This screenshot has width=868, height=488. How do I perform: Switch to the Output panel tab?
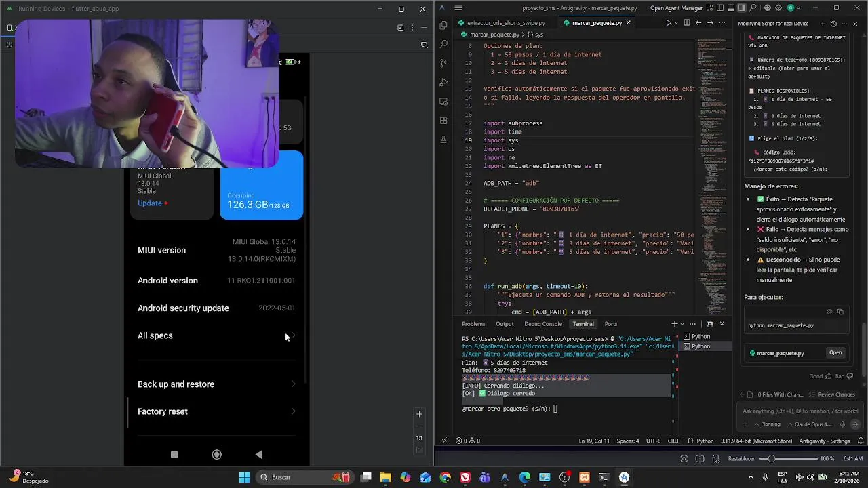pos(505,324)
